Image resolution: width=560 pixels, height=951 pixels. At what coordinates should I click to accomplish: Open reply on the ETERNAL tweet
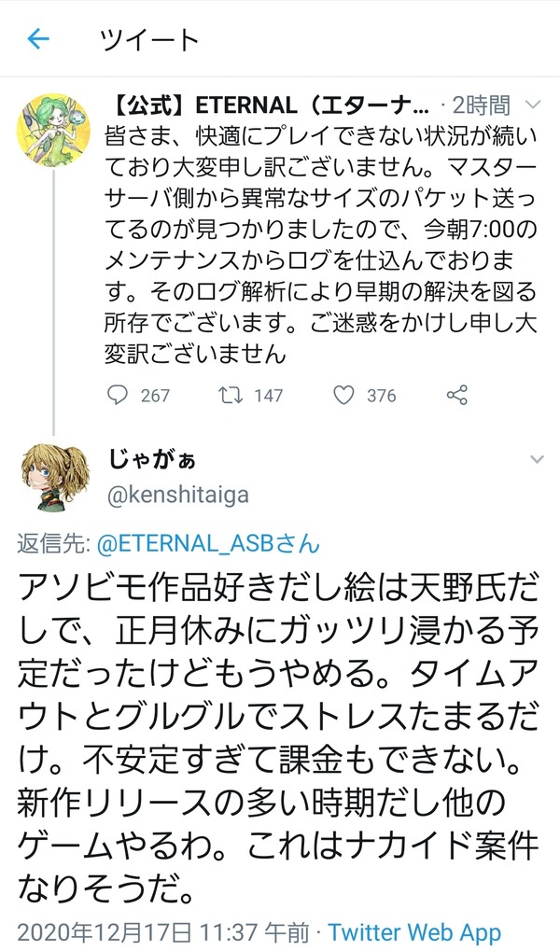pyautogui.click(x=117, y=396)
